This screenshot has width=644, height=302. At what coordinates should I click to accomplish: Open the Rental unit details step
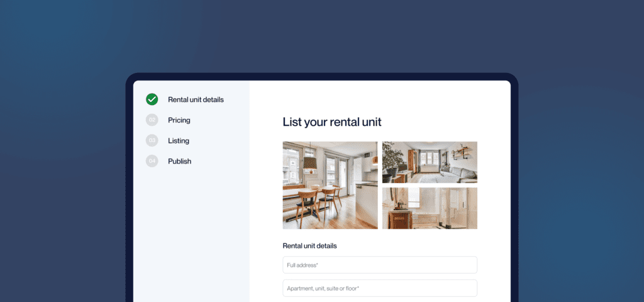[x=196, y=99]
